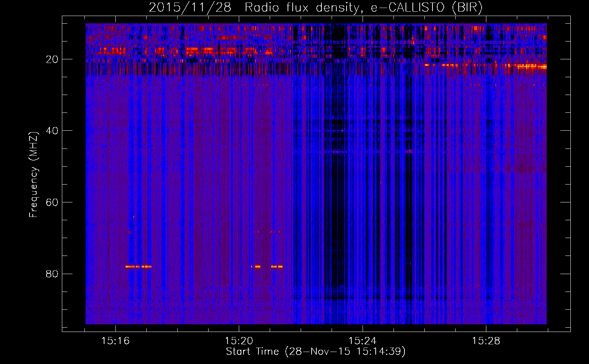
Task: Select the 15:20 time axis label
Action: [x=239, y=341]
